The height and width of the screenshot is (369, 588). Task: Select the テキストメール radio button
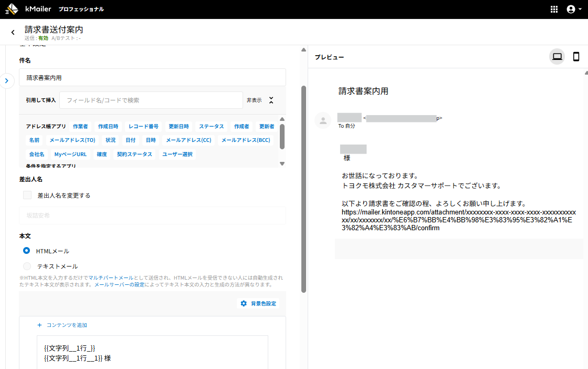tap(27, 266)
